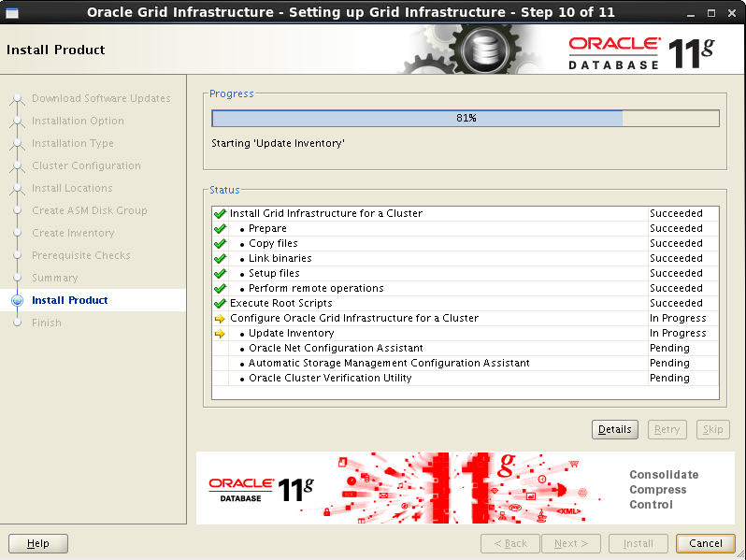Open Help for the installer
Image resolution: width=746 pixels, height=560 pixels.
(38, 543)
